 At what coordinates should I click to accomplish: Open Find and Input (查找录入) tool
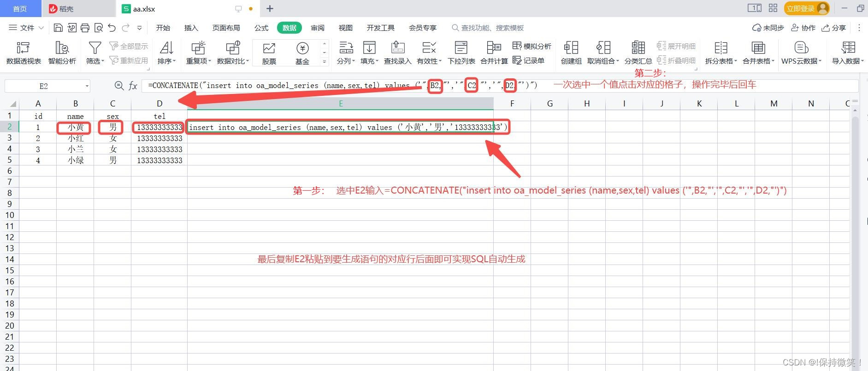(x=397, y=53)
